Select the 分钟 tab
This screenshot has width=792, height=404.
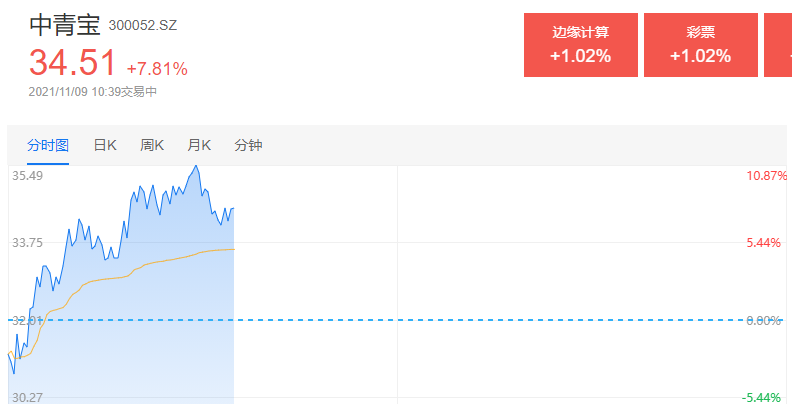(248, 145)
